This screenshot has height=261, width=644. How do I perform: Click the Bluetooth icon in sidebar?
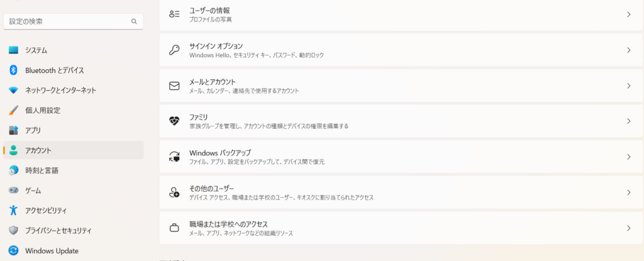(13, 70)
